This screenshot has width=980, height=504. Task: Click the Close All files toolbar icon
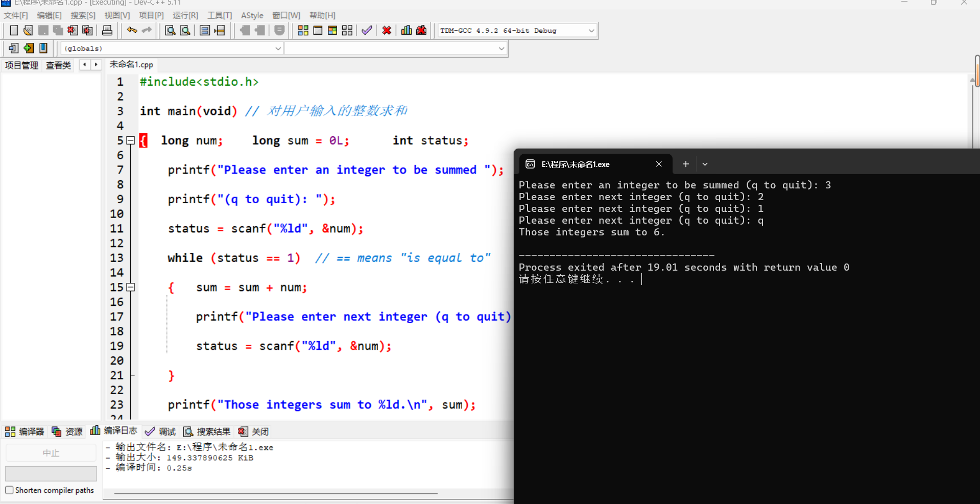(88, 31)
